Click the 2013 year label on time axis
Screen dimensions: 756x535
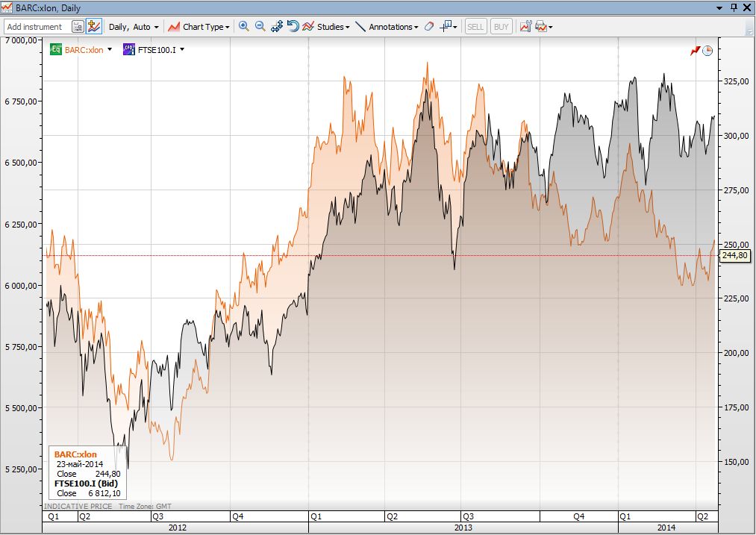pyautogui.click(x=463, y=528)
